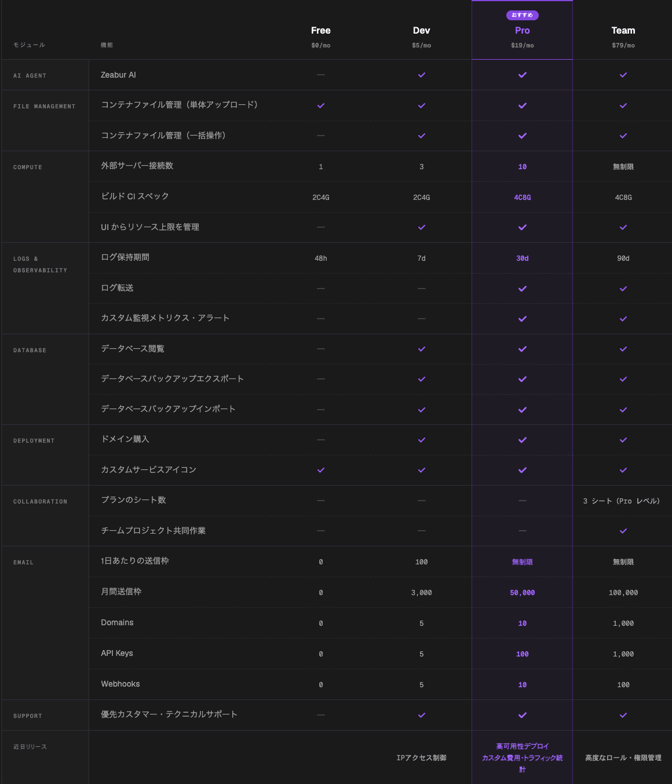Screen dimensions: 672x784
Task: Click the 無制限 value for Pro daily email quota
Action: coord(522,561)
